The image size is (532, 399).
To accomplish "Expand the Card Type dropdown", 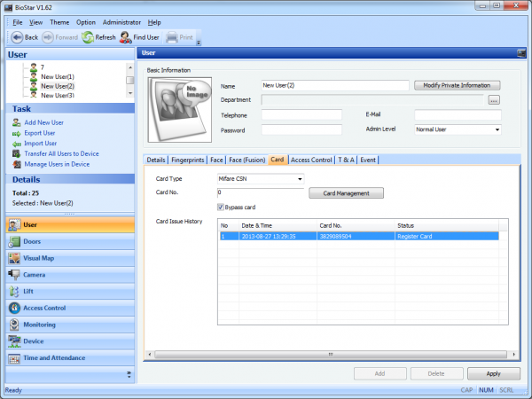I will click(x=300, y=178).
